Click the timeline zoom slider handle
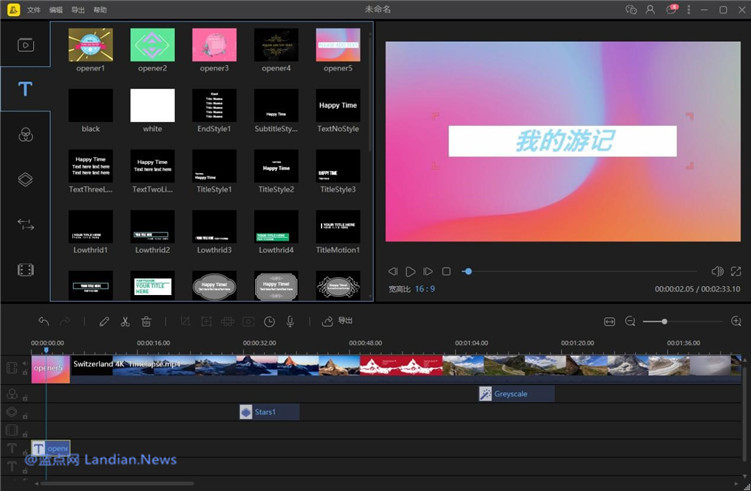The width and height of the screenshot is (751, 491). tap(664, 321)
